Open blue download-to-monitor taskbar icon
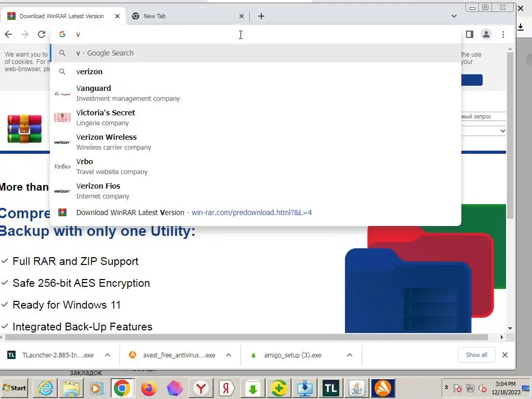The image size is (532, 399). 304,388
